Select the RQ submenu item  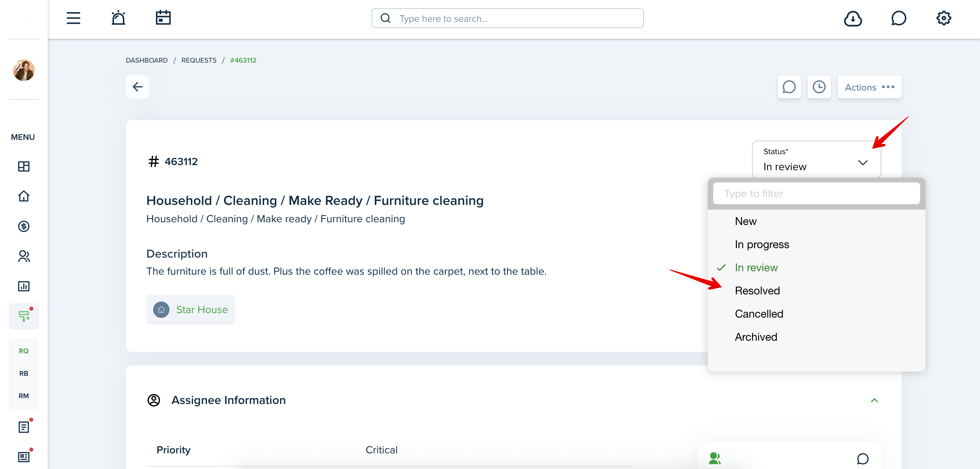(x=23, y=351)
